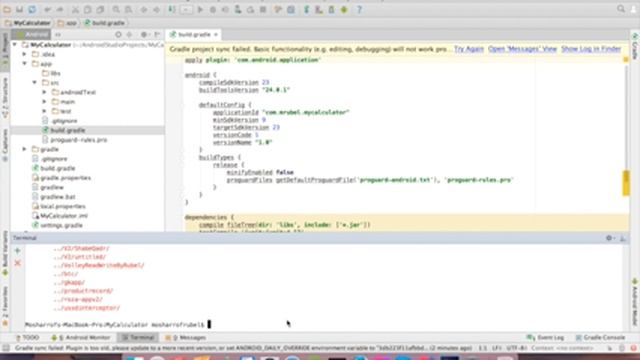Close terminal session with red X icon
Image resolution: width=640 pixels, height=360 pixels.
pos(18,263)
